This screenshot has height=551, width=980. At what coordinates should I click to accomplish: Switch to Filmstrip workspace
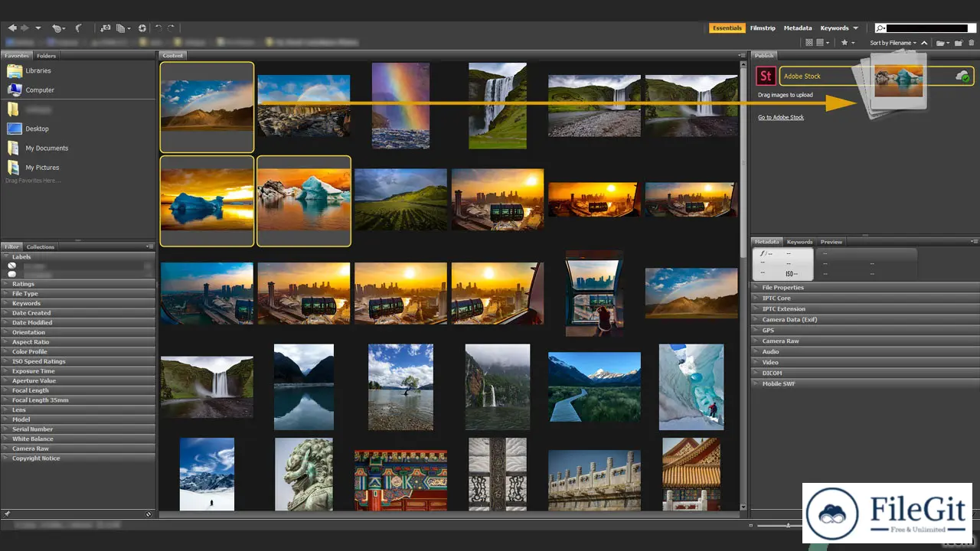pos(763,28)
